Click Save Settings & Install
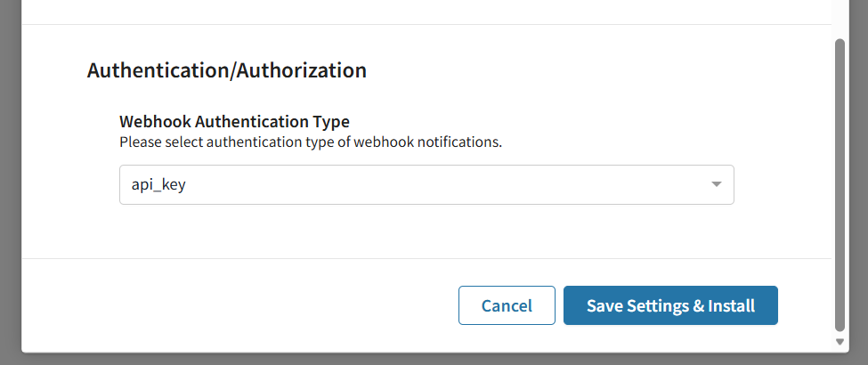This screenshot has width=868, height=365. click(x=670, y=305)
